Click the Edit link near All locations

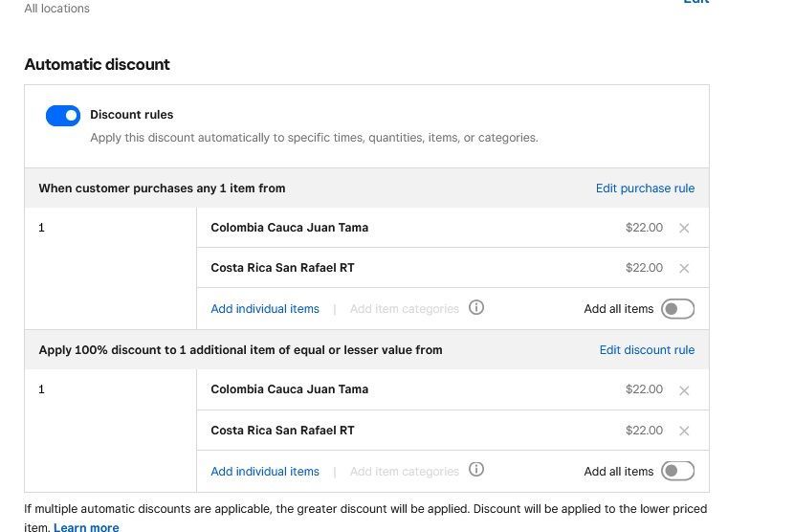[x=695, y=3]
